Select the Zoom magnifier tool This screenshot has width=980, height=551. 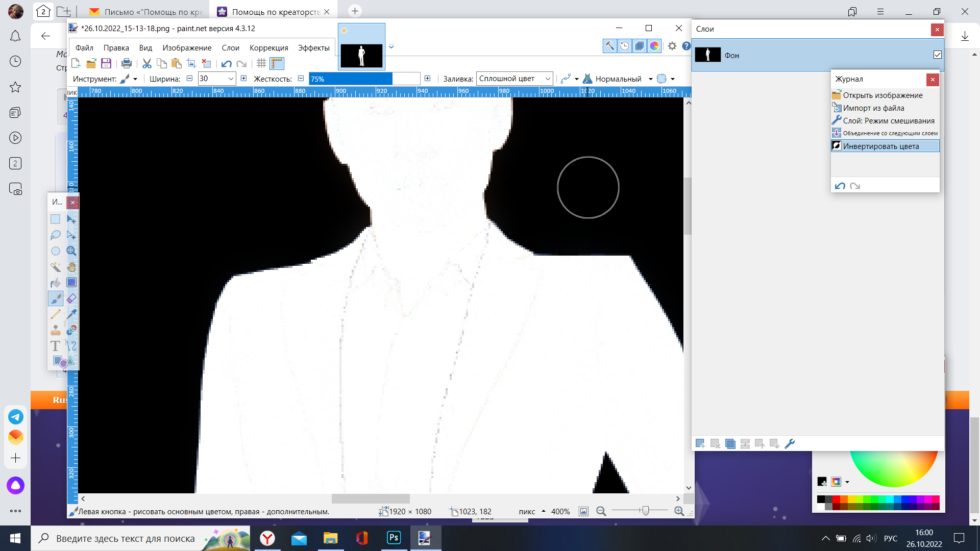pyautogui.click(x=71, y=251)
